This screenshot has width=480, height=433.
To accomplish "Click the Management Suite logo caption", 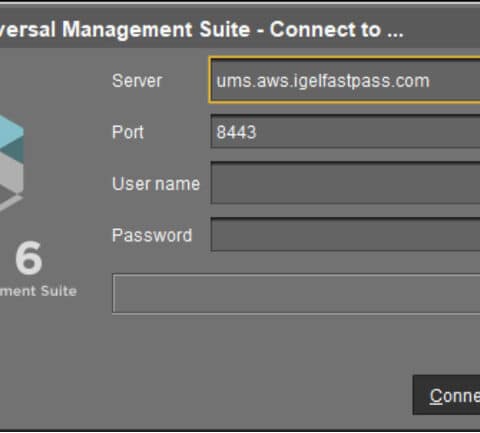I will tap(38, 291).
